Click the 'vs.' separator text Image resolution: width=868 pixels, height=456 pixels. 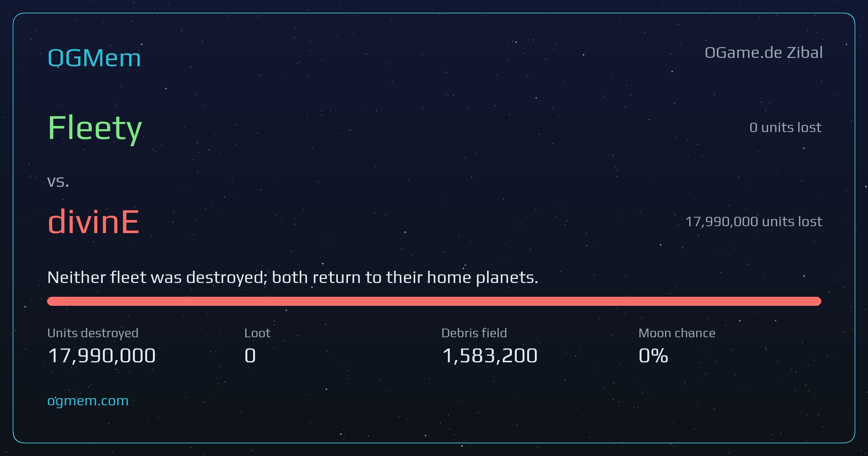click(58, 181)
